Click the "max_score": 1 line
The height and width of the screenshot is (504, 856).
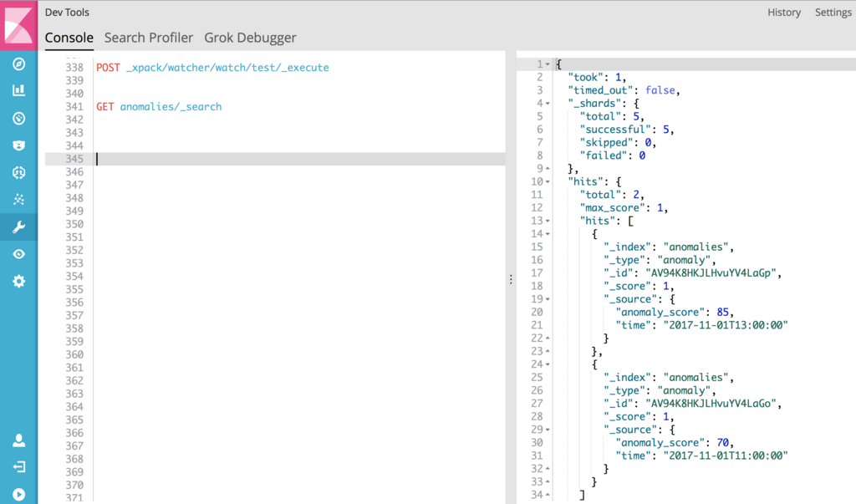pyautogui.click(x=624, y=208)
